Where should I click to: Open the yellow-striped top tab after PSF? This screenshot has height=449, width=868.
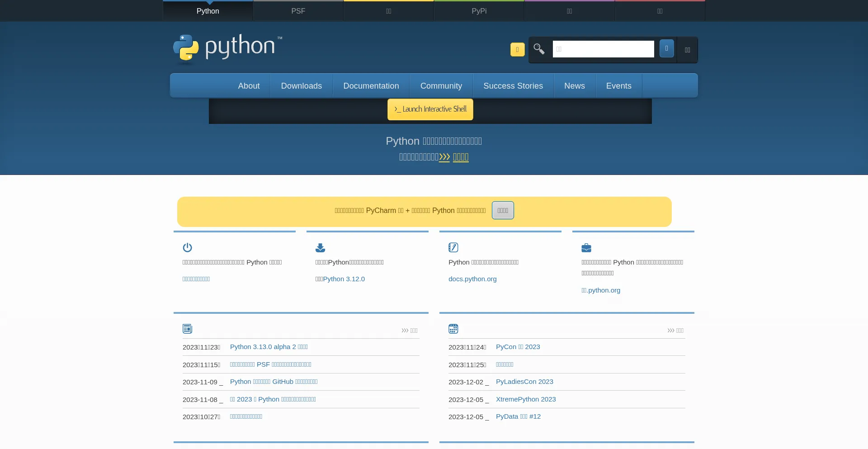click(x=389, y=11)
